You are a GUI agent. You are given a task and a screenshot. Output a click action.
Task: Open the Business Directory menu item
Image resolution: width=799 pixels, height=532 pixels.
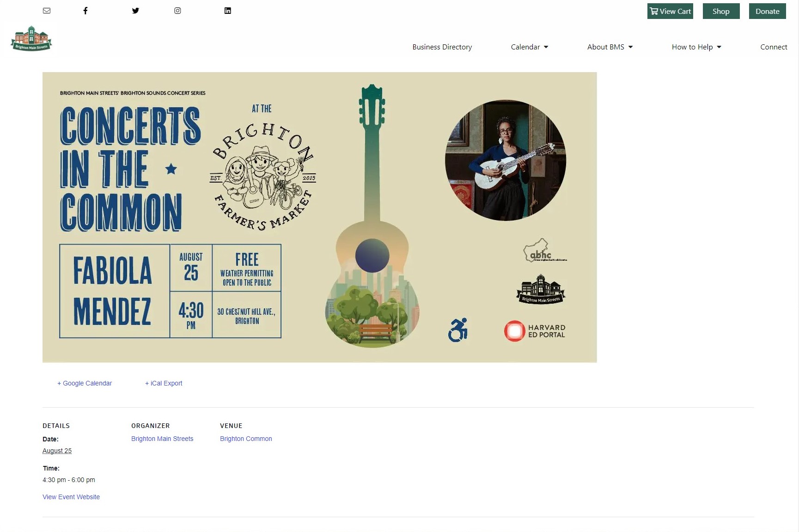tap(442, 47)
